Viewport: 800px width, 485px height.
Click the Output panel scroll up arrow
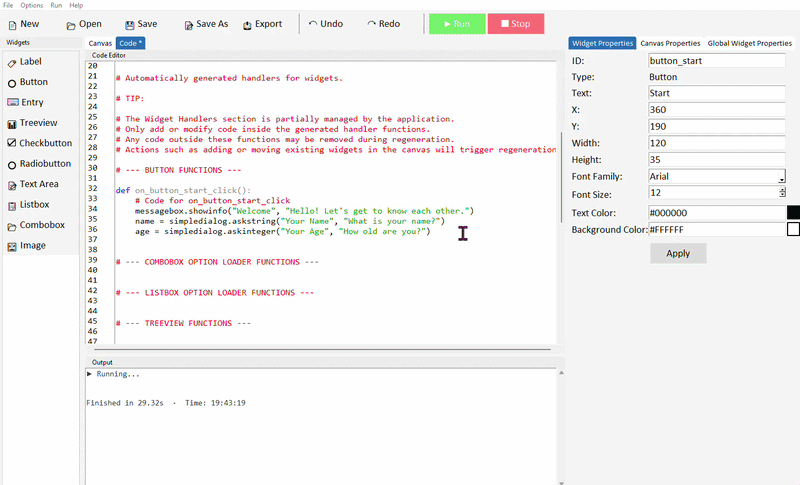point(561,373)
